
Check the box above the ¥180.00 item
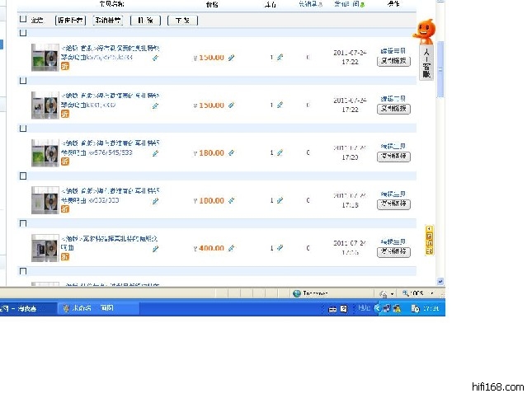(x=23, y=128)
